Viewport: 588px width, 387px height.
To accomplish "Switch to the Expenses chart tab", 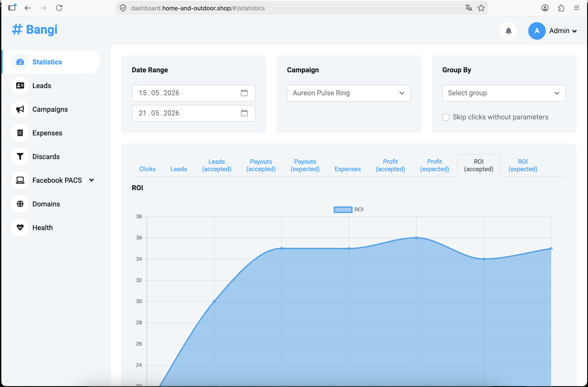I will [348, 169].
